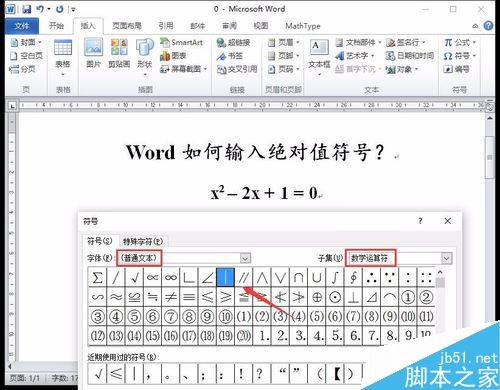Select the summation Σ symbol
This screenshot has height=390, width=500.
(98, 277)
